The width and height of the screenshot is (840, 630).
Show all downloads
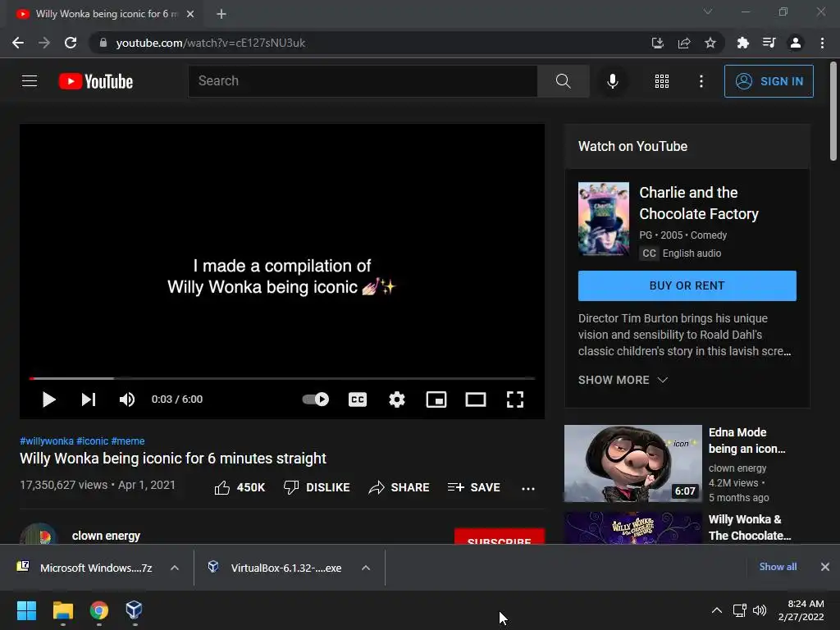(778, 567)
